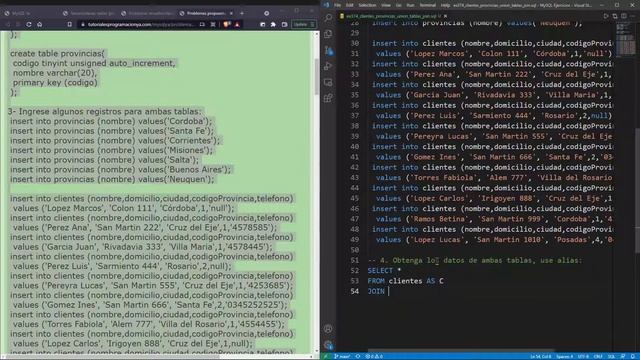Open the Brave Shields lion icon
This screenshot has width=640, height=360.
click(x=227, y=24)
